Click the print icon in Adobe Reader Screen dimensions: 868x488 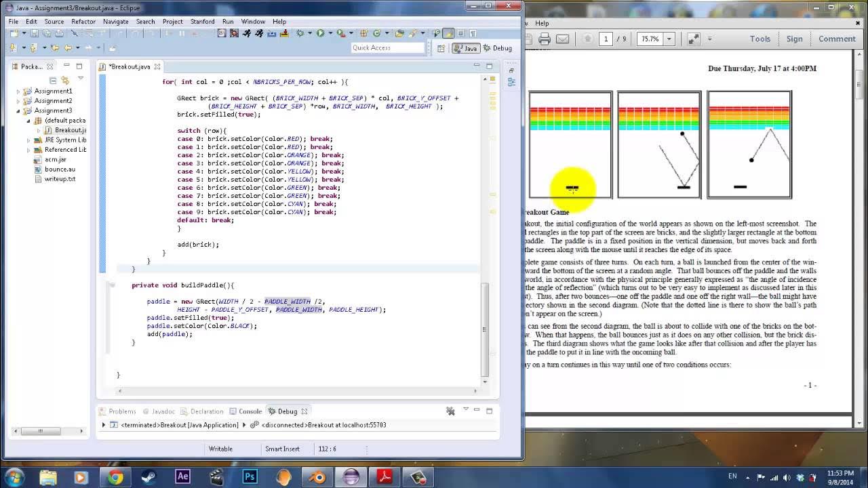(x=545, y=39)
